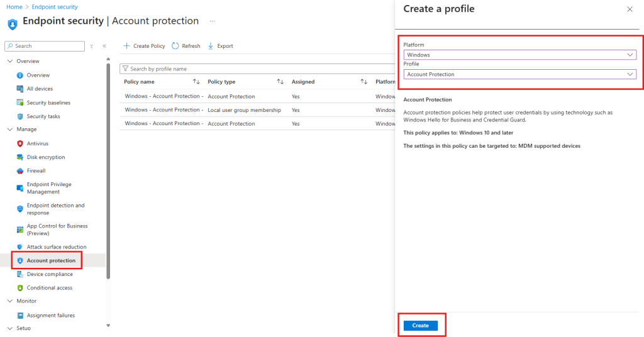Click the All devices icon
644x337 pixels.
pyautogui.click(x=19, y=89)
